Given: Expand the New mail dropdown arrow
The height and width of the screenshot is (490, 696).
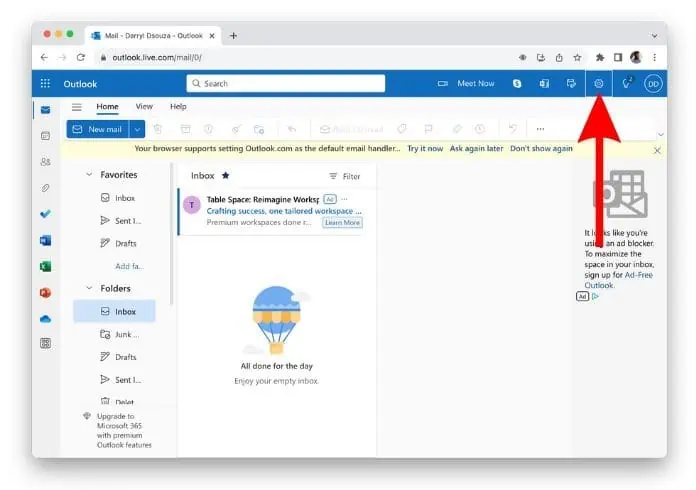Looking at the screenshot, I should (137, 129).
